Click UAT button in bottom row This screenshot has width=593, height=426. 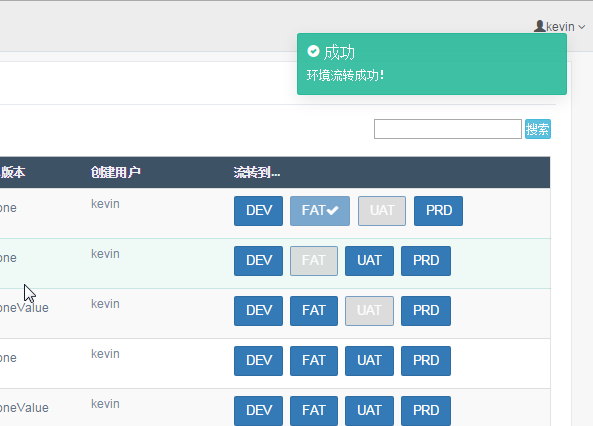pos(369,410)
